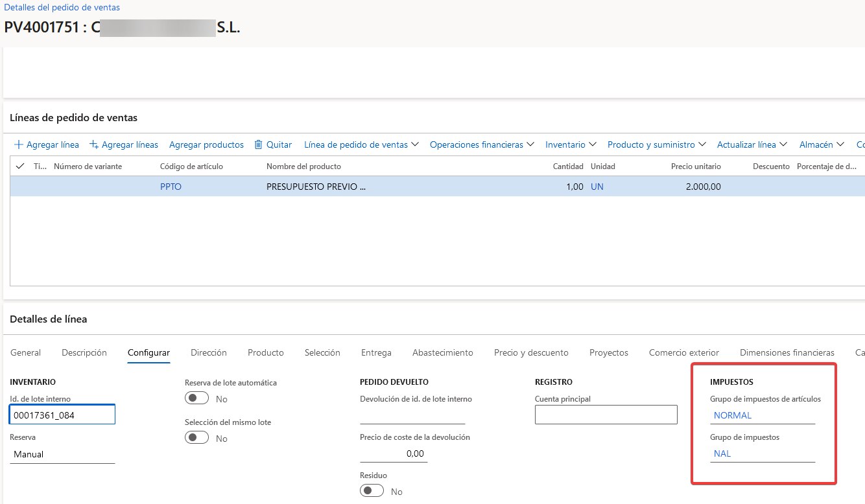Select the Entrega tab
The height and width of the screenshot is (504, 865).
(376, 352)
